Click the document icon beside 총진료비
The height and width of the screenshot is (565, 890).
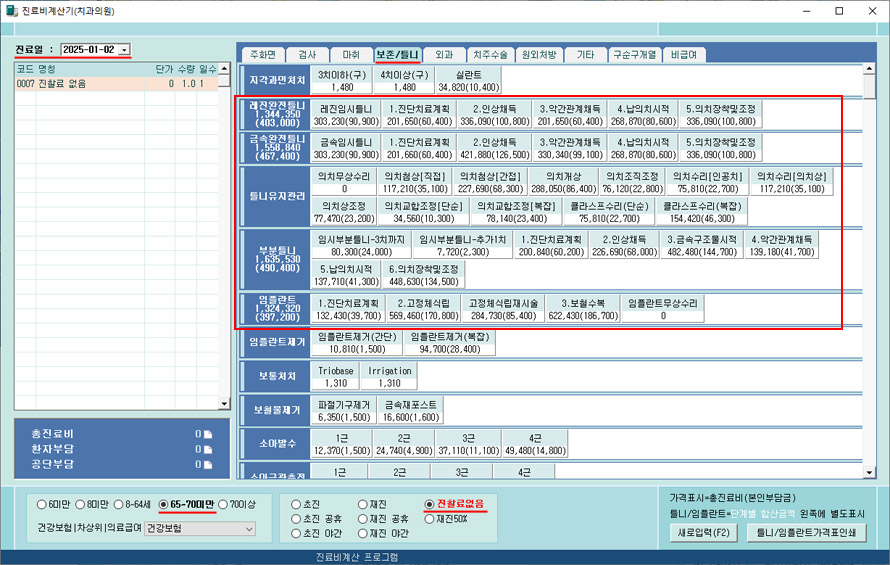208,434
